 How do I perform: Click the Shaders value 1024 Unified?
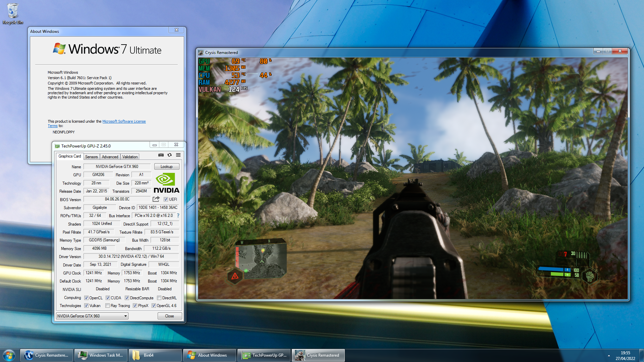pos(102,224)
